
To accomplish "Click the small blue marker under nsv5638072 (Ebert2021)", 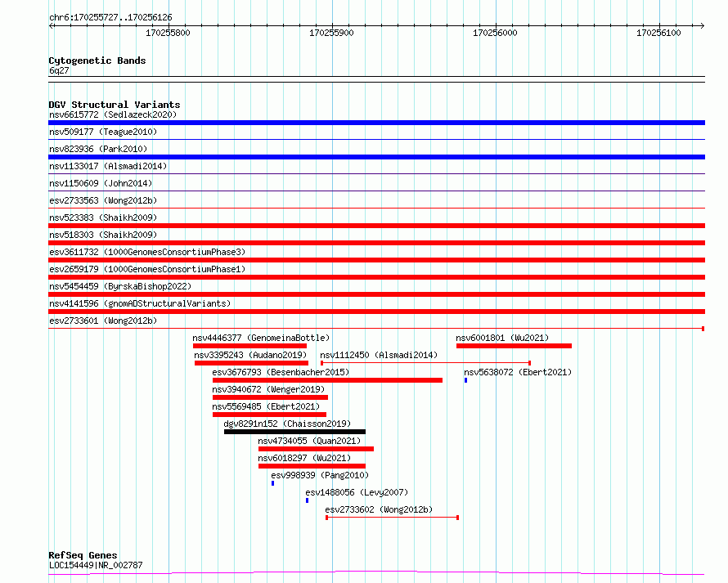I will pyautogui.click(x=465, y=380).
